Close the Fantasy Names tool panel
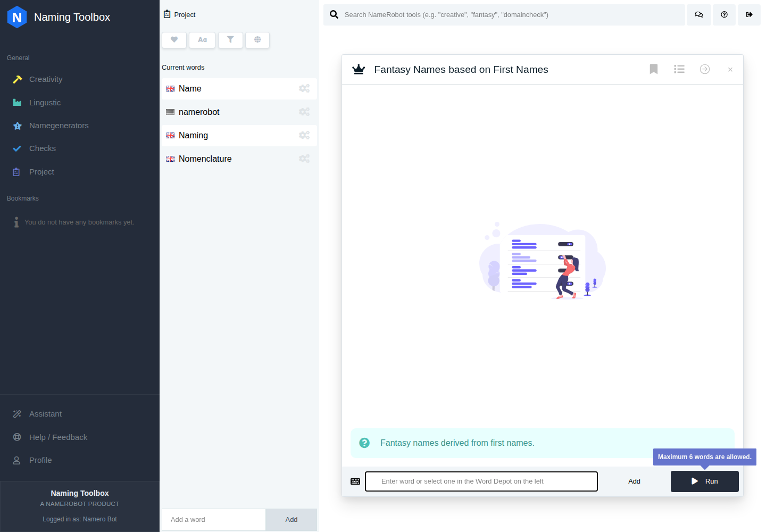The image size is (766, 532). pyautogui.click(x=730, y=70)
